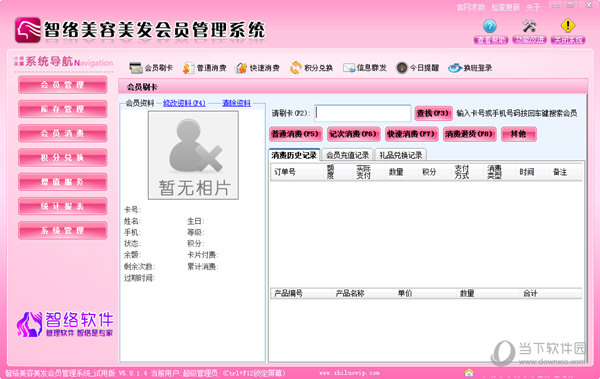Image resolution: width=600 pixels, height=379 pixels.
Task: Open 普通消费 toolbar icon
Action: (188, 68)
